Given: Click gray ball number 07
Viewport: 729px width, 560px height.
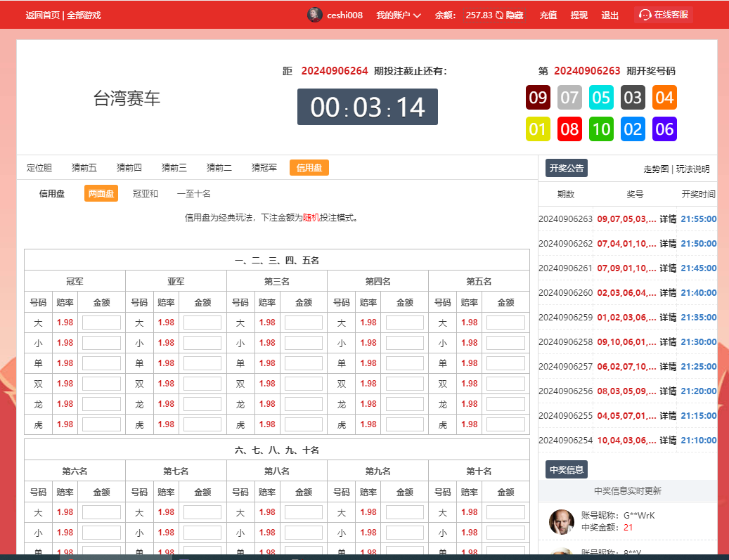Looking at the screenshot, I should pyautogui.click(x=569, y=98).
